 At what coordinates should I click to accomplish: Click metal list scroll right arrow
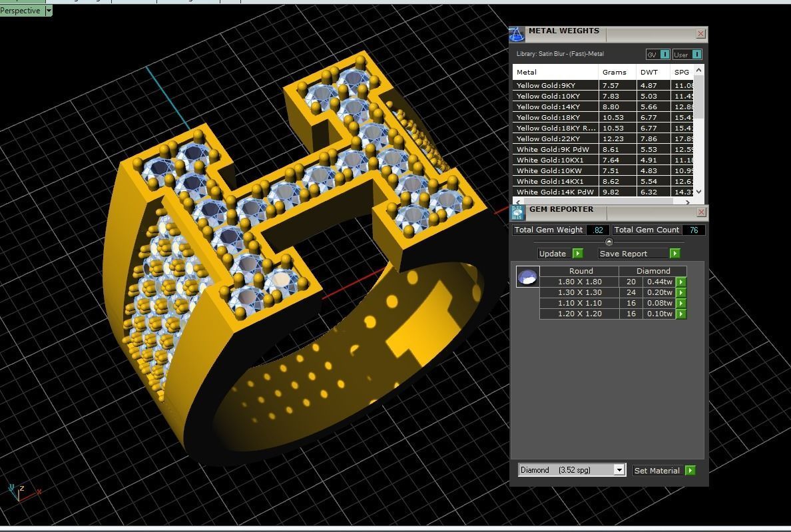point(687,202)
